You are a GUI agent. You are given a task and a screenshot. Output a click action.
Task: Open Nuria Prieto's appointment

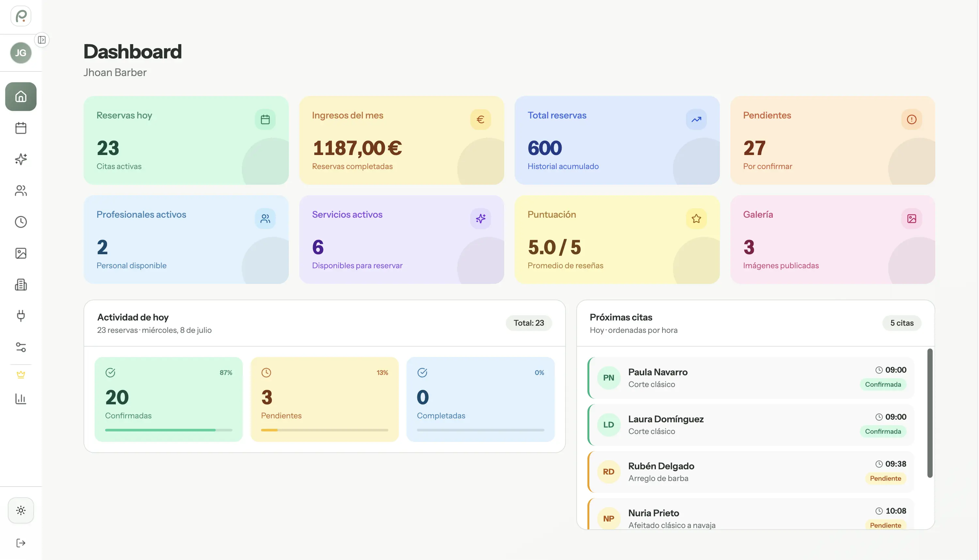point(751,514)
